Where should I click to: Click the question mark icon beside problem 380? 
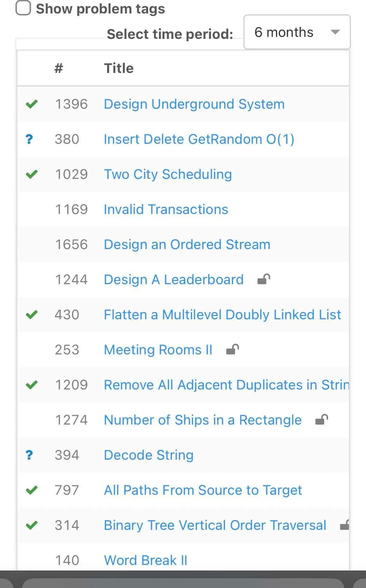29,139
